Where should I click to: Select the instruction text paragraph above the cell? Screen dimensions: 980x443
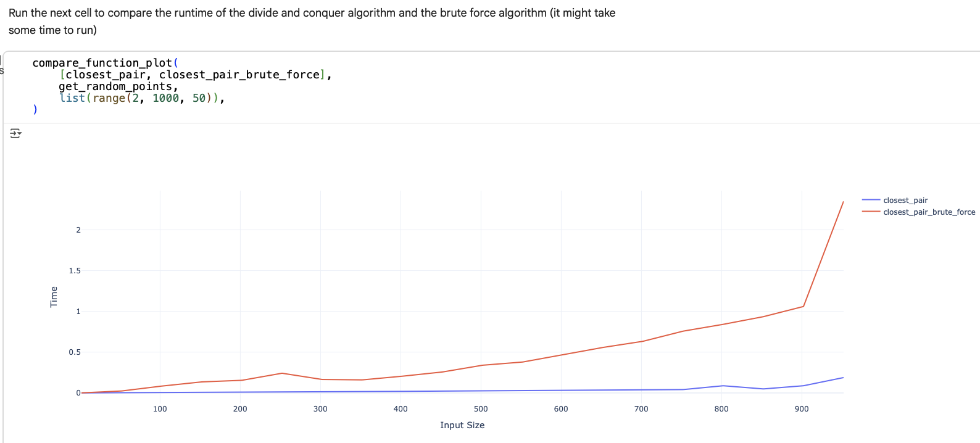[x=312, y=21]
